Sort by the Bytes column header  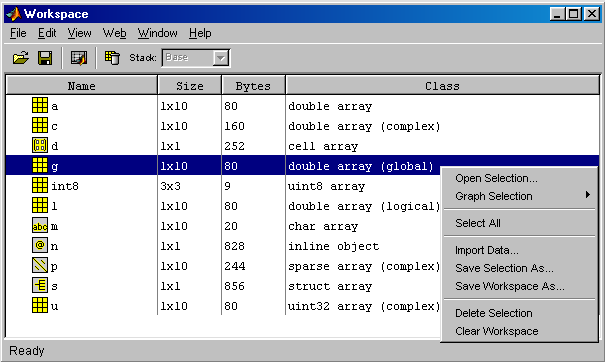253,85
